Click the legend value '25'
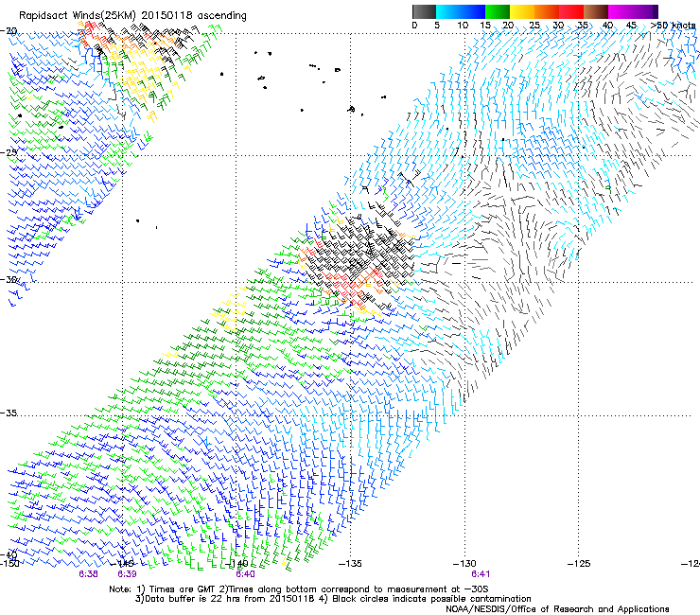The height and width of the screenshot is (615, 700). (x=534, y=25)
